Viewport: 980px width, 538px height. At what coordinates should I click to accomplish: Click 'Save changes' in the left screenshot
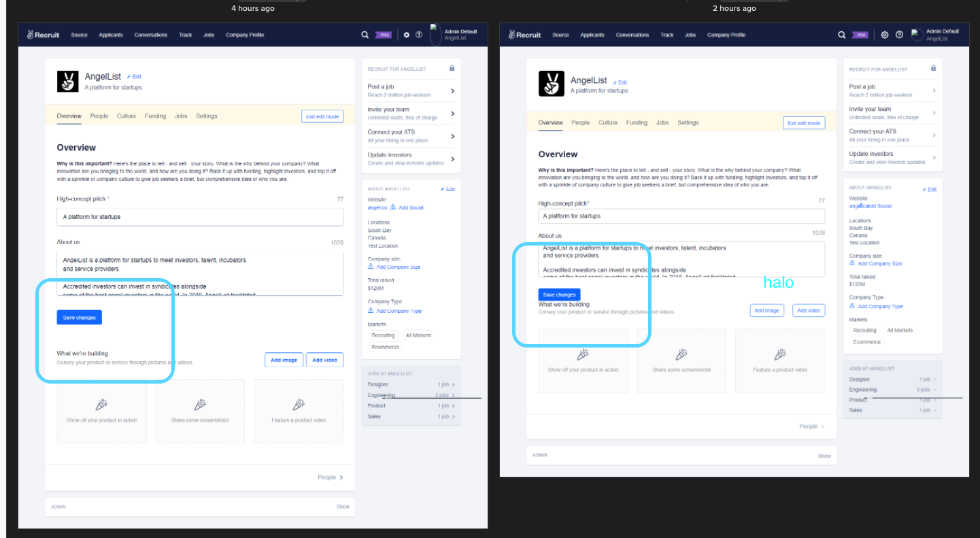point(80,317)
